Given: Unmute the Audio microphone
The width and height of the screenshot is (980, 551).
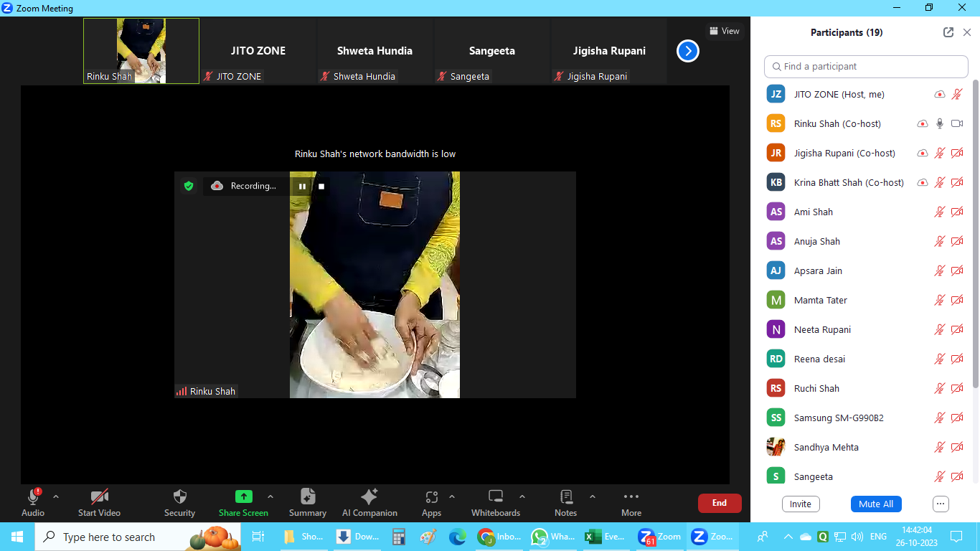Looking at the screenshot, I should [33, 496].
